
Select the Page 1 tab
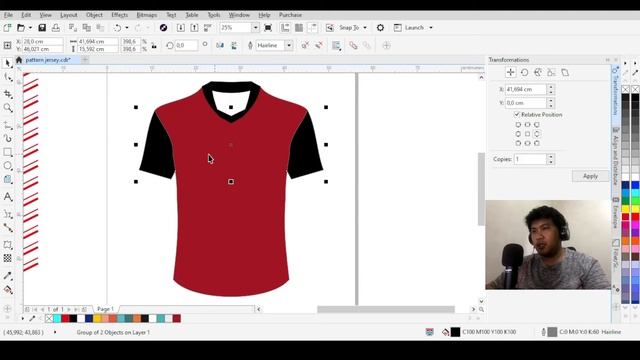105,309
